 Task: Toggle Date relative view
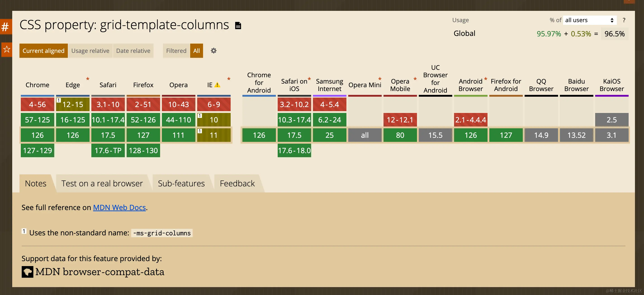point(133,51)
